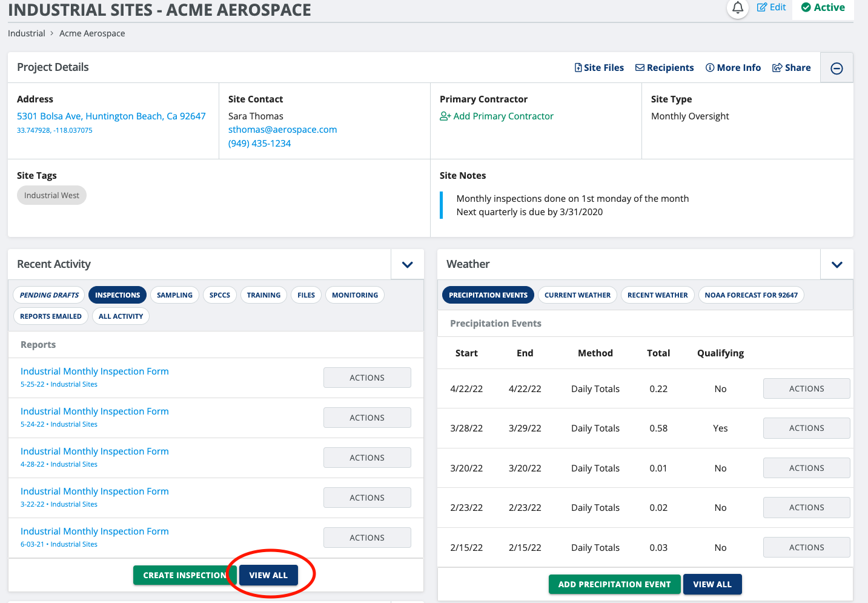This screenshot has width=868, height=603.
Task: Click the 0.58 total value
Action: click(x=658, y=428)
